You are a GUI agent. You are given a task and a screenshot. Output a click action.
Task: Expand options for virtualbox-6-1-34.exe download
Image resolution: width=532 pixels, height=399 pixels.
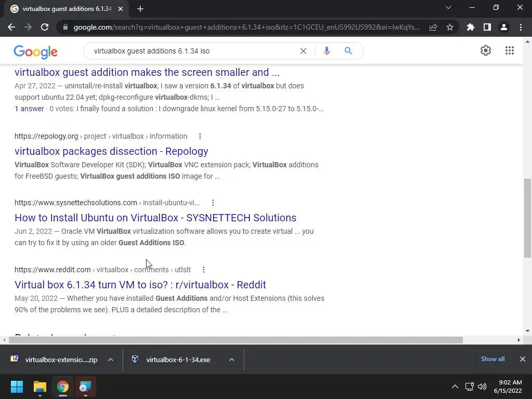(x=232, y=360)
